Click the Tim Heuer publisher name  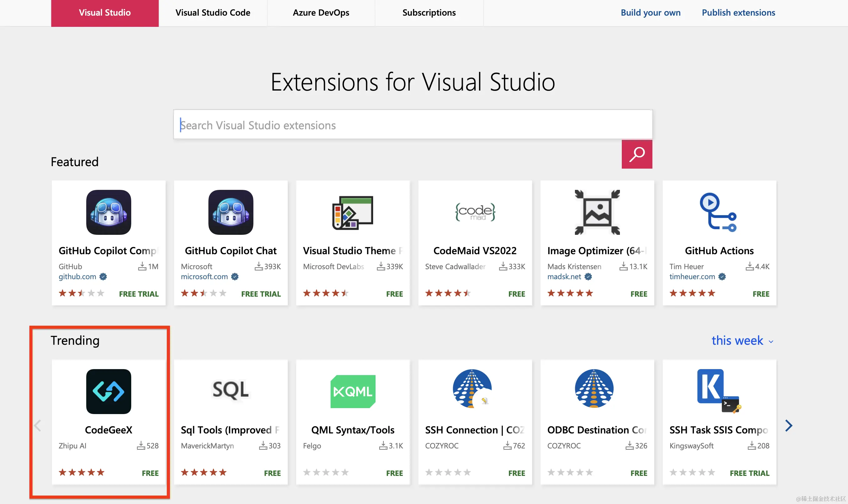686,267
